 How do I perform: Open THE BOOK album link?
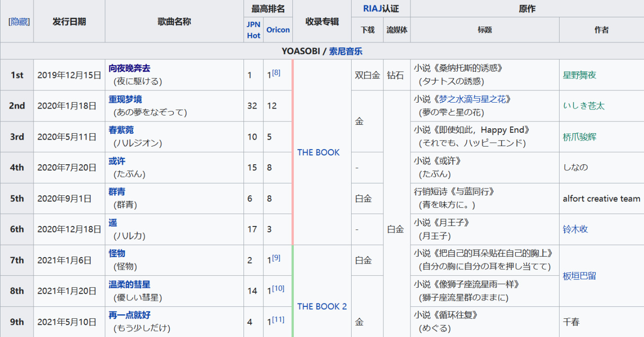click(x=319, y=152)
